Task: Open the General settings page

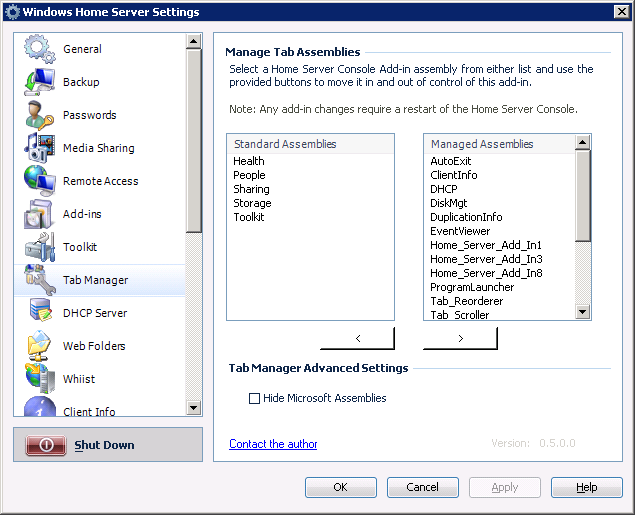Action: (82, 49)
